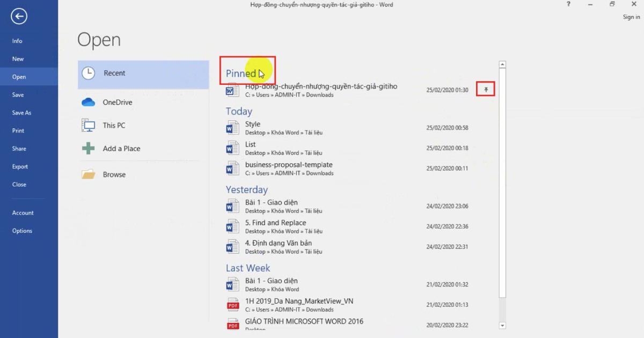Open 4. Định dạng Văn bản file name

point(279,243)
